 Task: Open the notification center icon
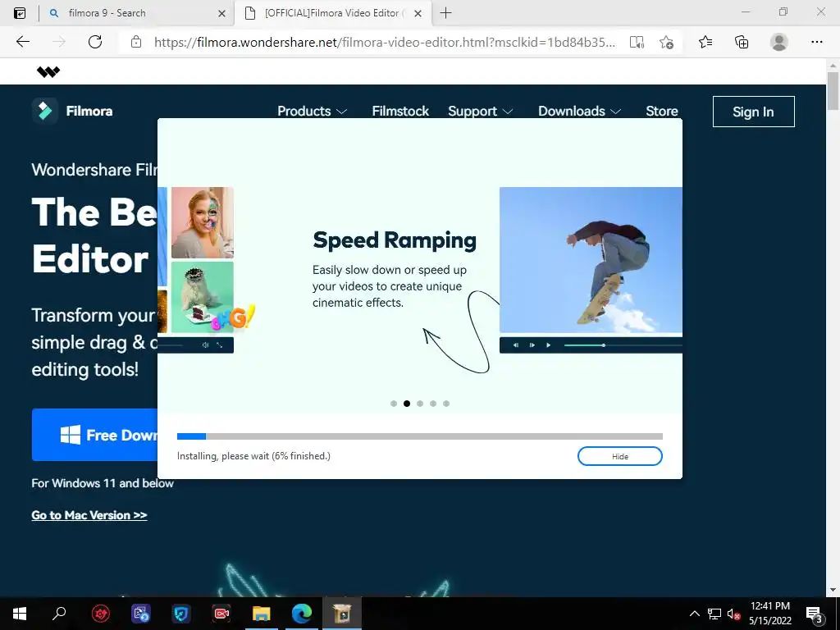[815, 614]
